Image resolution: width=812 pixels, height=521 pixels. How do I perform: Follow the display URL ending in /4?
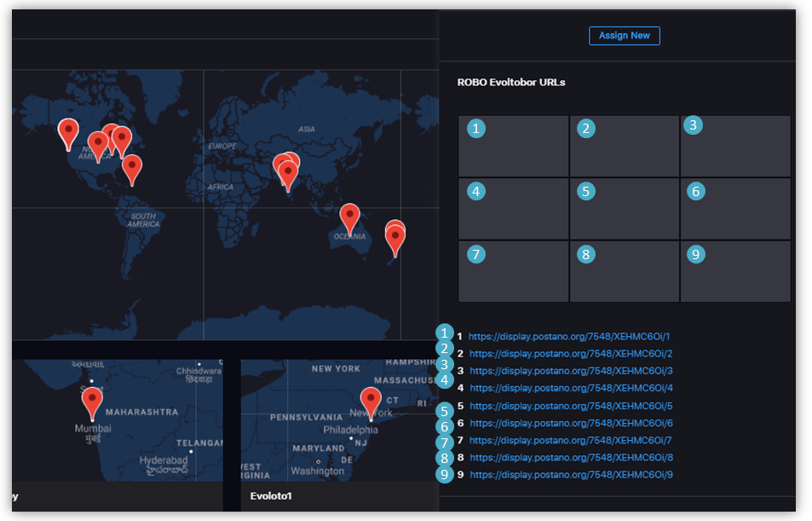tap(571, 388)
